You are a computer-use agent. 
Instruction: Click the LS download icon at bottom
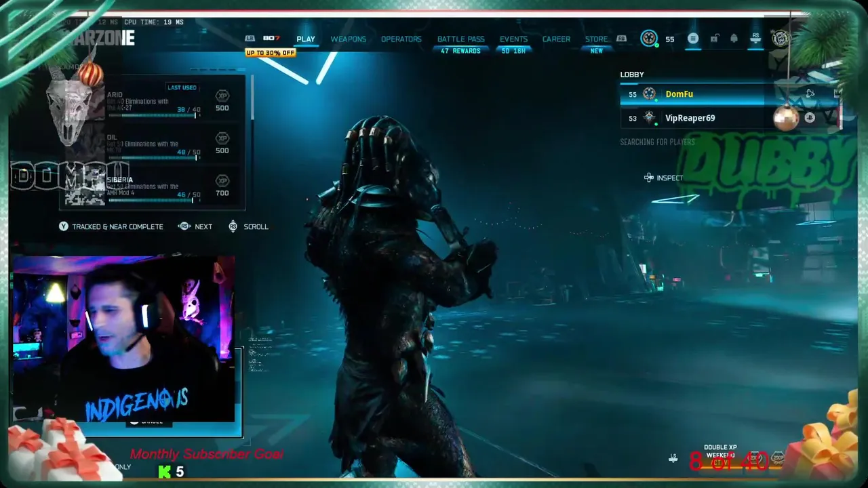673,458
